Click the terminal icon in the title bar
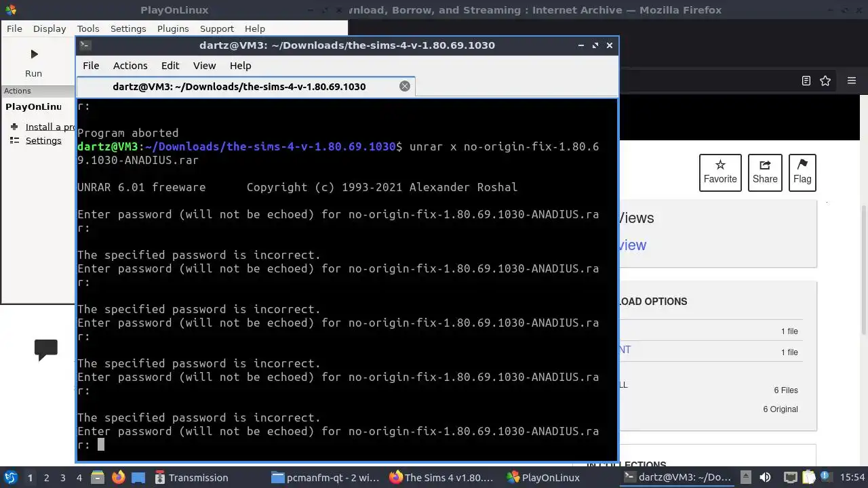Viewport: 868px width, 488px height. (85, 45)
